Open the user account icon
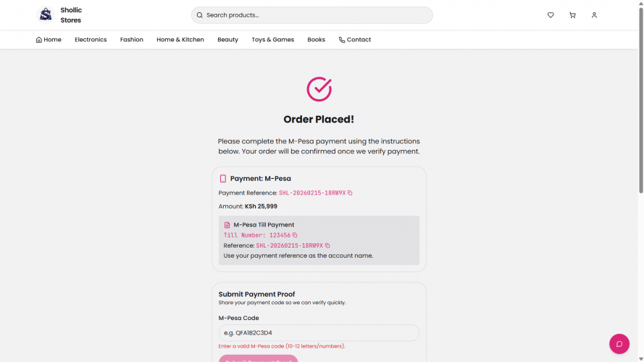This screenshot has height=362, width=644. (594, 15)
